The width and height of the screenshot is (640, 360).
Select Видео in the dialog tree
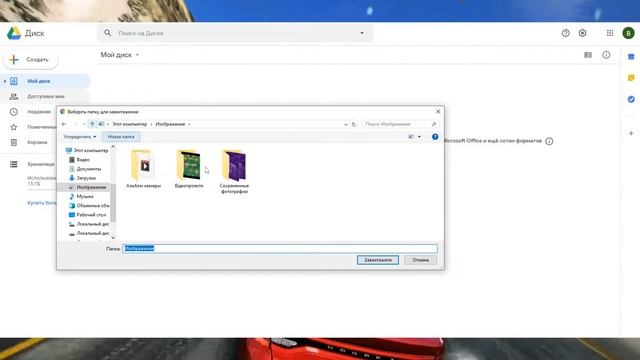(80, 160)
